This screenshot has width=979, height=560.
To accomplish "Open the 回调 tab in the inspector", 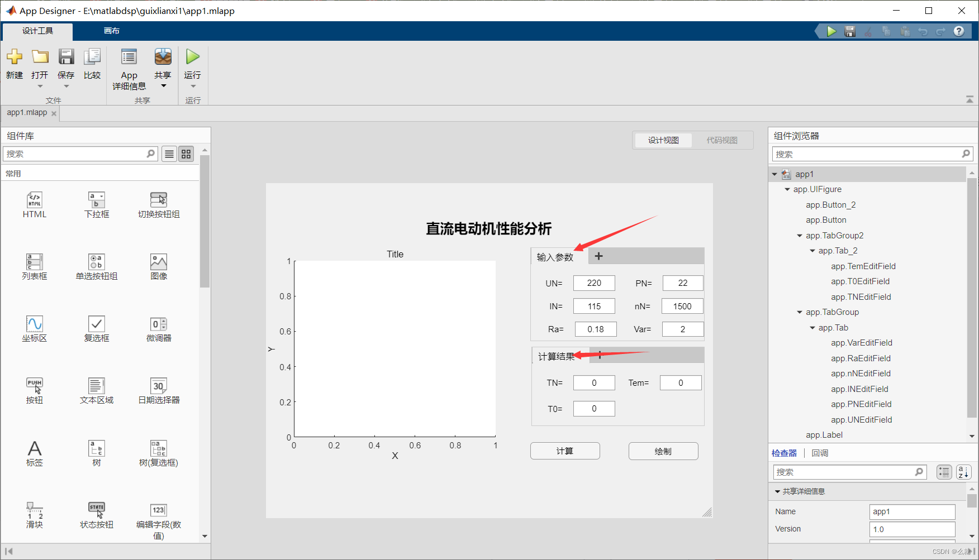I will 820,452.
